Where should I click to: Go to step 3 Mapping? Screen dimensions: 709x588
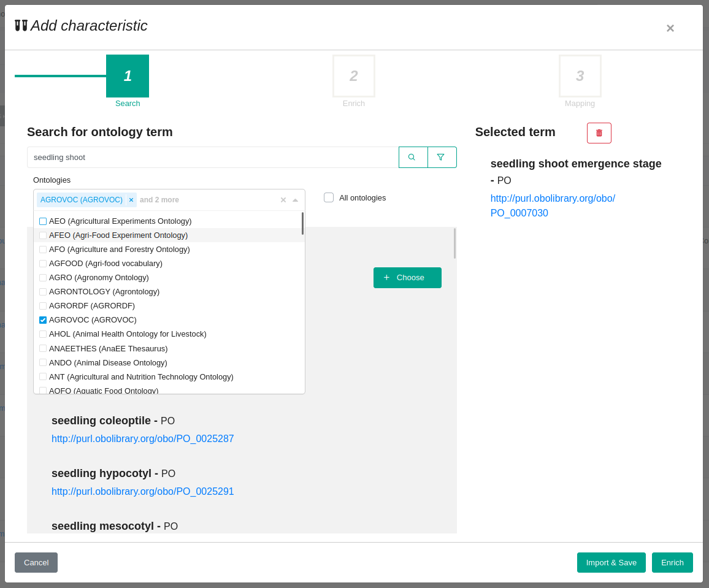[x=580, y=76]
